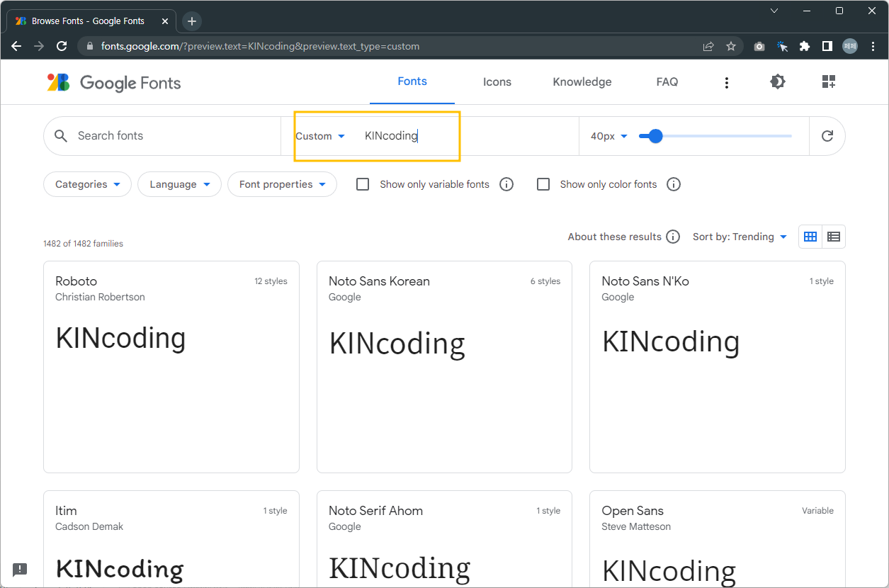The image size is (889, 588).
Task: Close the Browse Fonts browser tab
Action: tap(164, 21)
